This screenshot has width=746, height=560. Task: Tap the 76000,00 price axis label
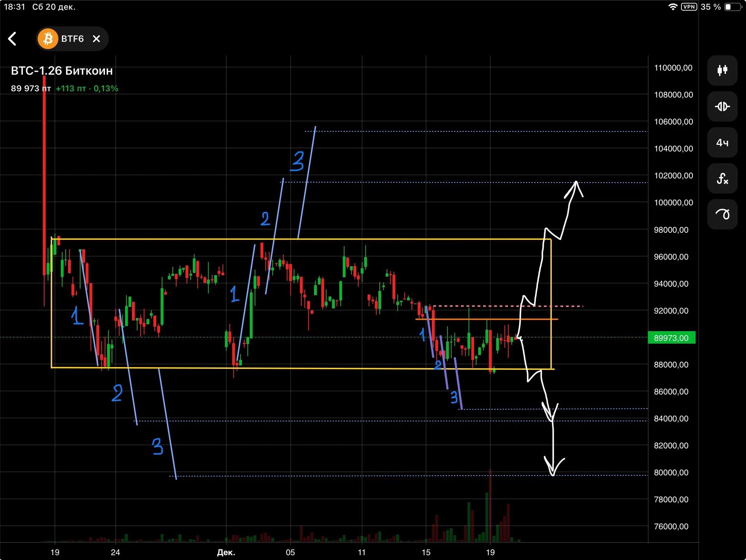coord(671,526)
